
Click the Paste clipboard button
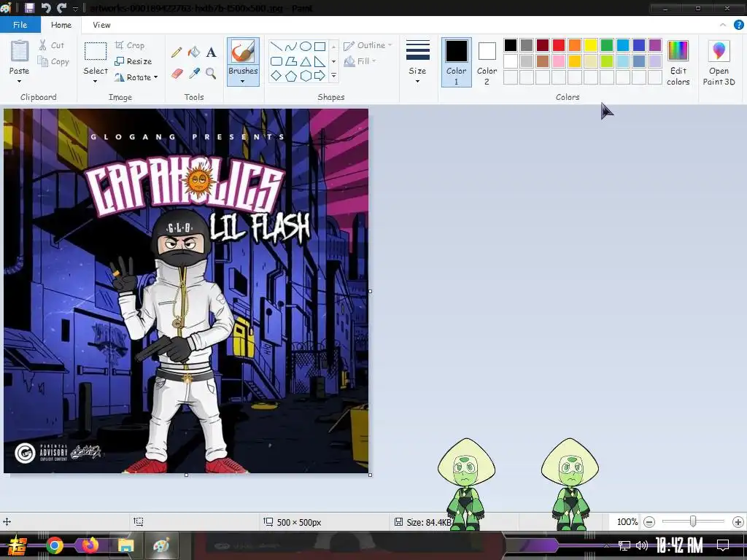coord(20,52)
